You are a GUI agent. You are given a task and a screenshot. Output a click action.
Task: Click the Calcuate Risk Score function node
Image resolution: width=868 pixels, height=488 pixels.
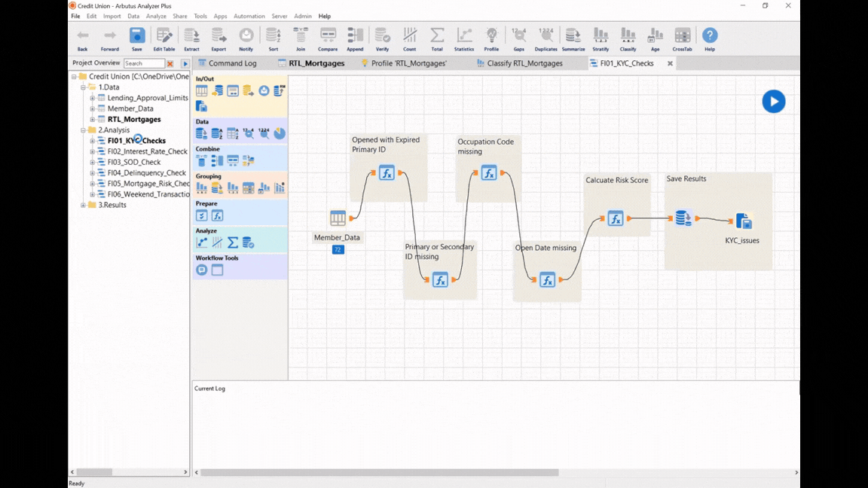click(616, 219)
